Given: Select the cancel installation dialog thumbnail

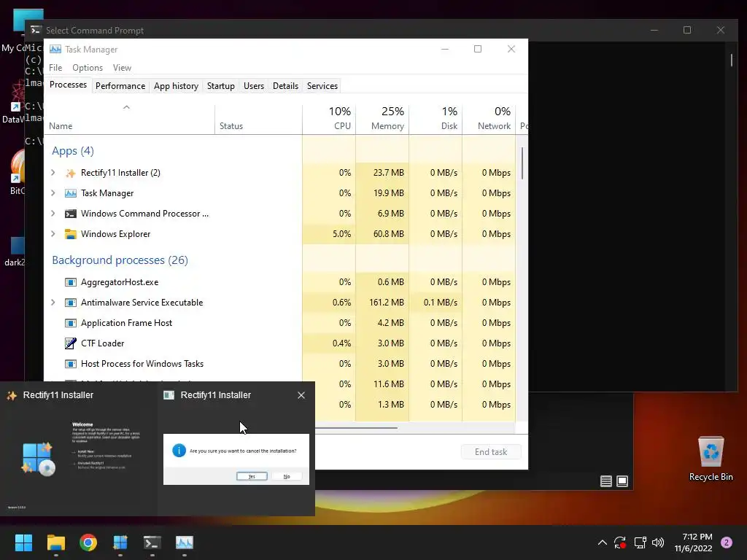Looking at the screenshot, I should coord(236,448).
